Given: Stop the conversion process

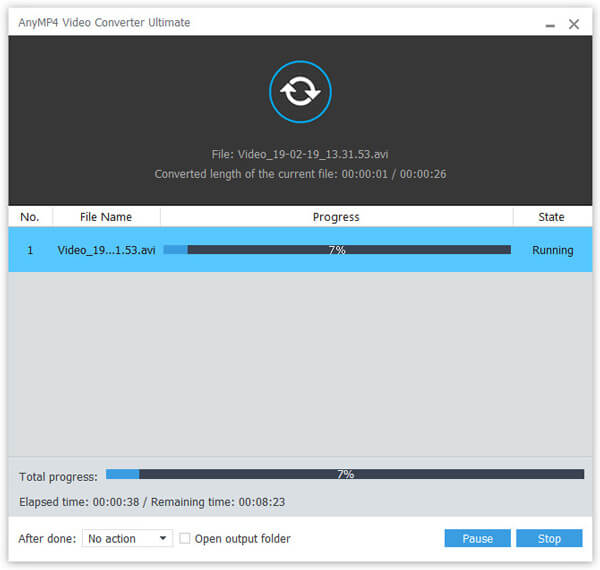Looking at the screenshot, I should [549, 538].
